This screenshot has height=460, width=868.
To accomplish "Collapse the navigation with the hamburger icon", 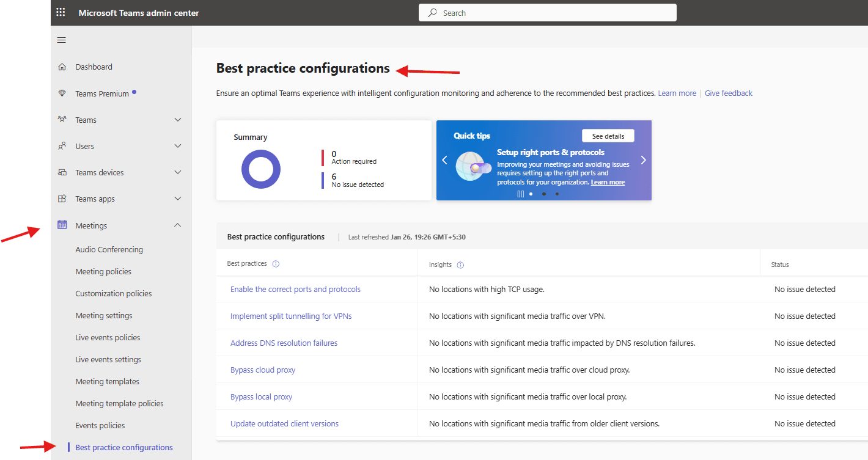I will point(61,40).
